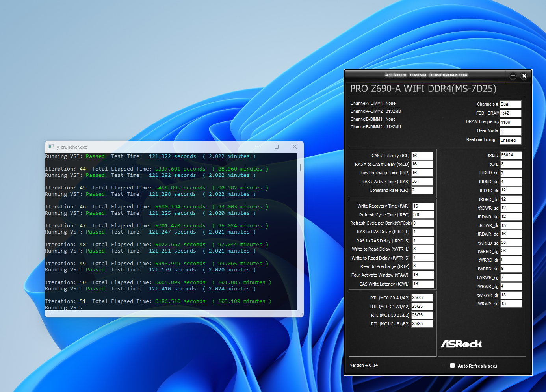Click the RAS# Active Time (tRAS) field
This screenshot has height=392, width=546.
[x=422, y=182]
